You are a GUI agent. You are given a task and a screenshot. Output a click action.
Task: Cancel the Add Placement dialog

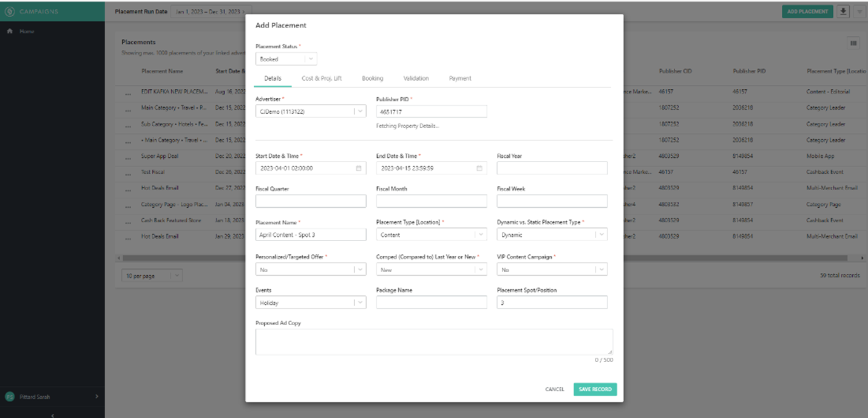[554, 389]
